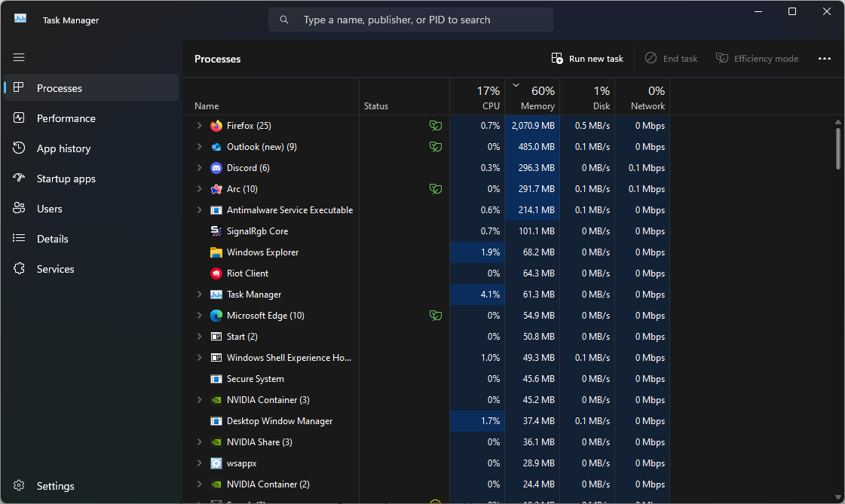Click the Arc browser process icon

[216, 189]
